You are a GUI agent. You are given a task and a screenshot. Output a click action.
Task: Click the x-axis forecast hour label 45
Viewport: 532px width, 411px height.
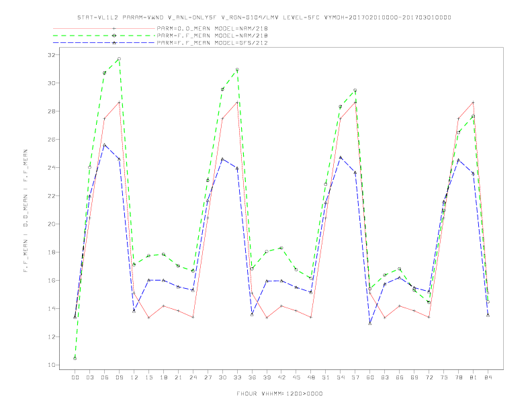click(296, 377)
